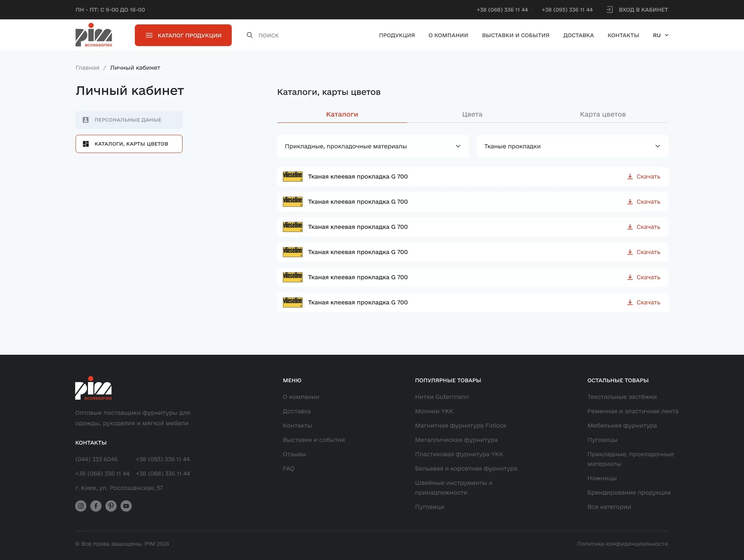
Task: Click the download icon beside the first G 700 item
Action: pyautogui.click(x=630, y=176)
